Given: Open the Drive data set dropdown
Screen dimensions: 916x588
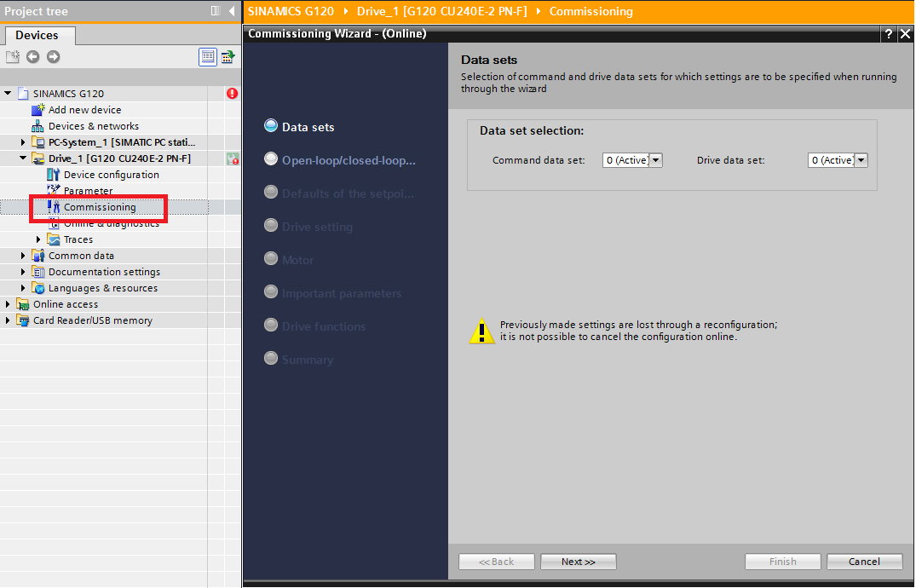Looking at the screenshot, I should coord(861,160).
